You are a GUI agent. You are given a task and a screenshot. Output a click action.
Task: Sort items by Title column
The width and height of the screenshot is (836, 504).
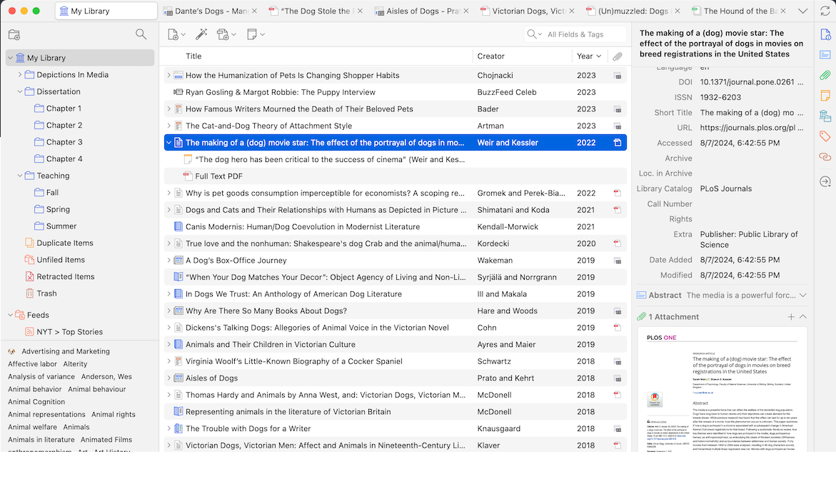tap(193, 56)
